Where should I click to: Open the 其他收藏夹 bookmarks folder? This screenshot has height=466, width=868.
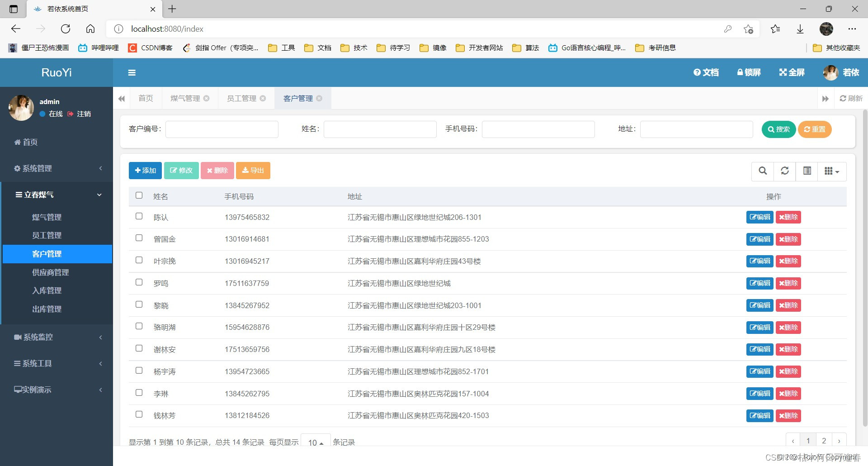[836, 48]
